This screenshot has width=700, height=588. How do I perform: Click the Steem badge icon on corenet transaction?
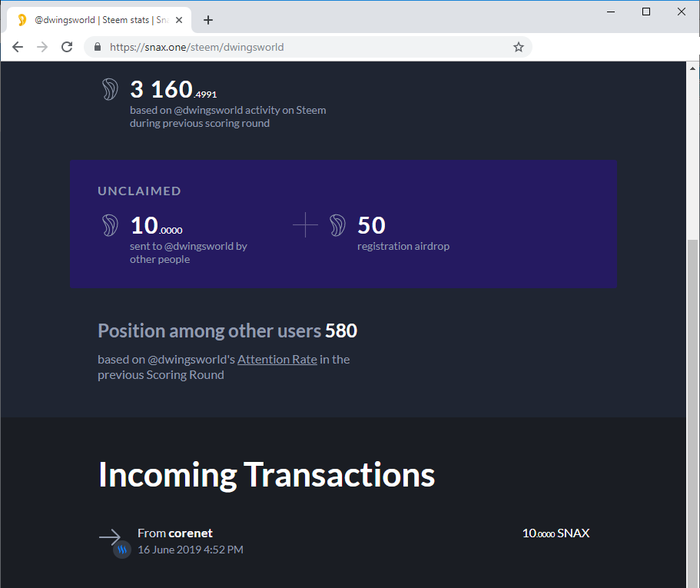122,550
